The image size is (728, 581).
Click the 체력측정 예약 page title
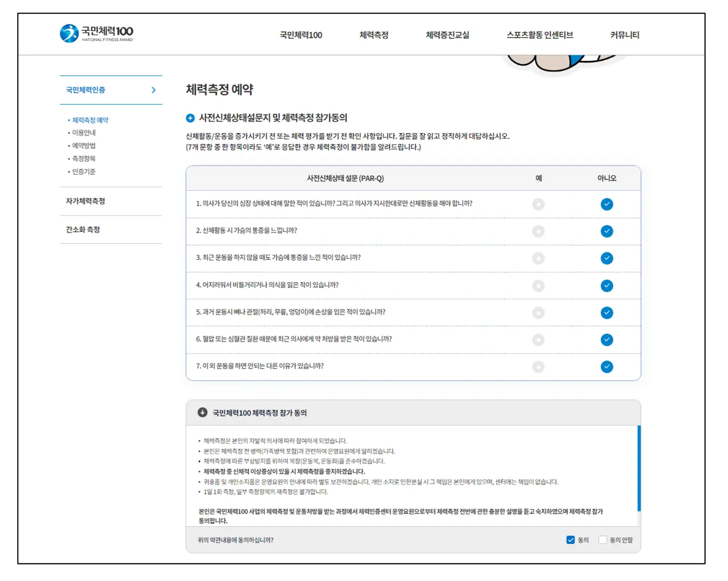click(x=219, y=90)
